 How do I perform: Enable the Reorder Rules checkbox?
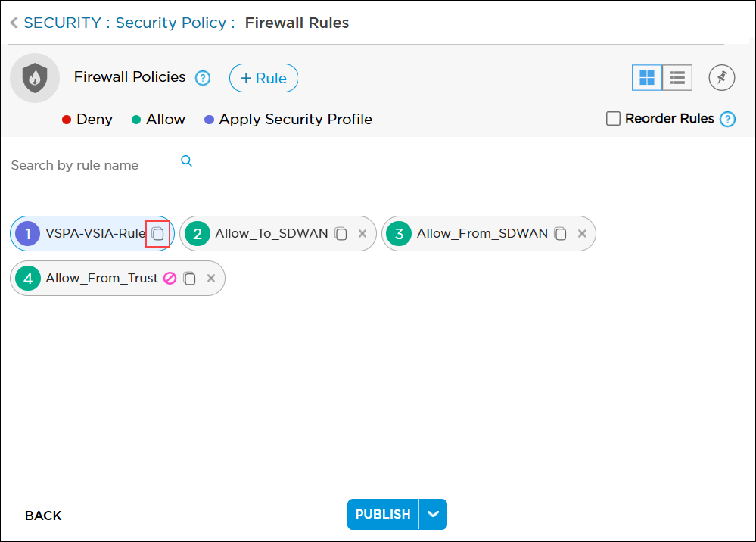(614, 119)
